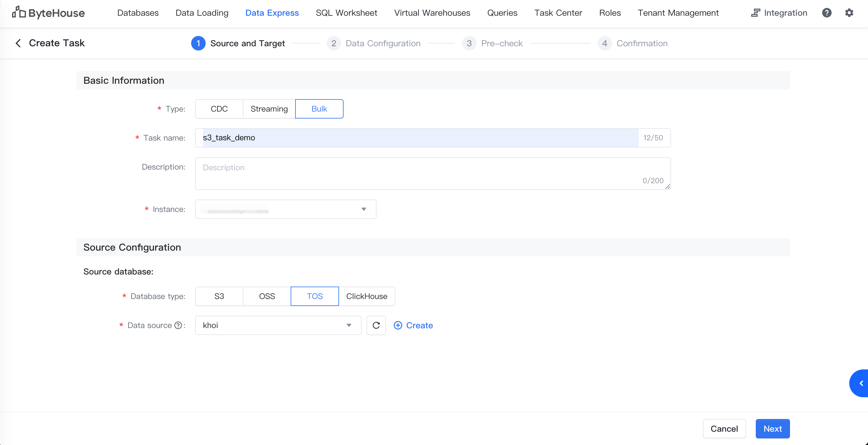Screen dimensions: 868x445
Task: Click the Next button
Action: (x=772, y=428)
